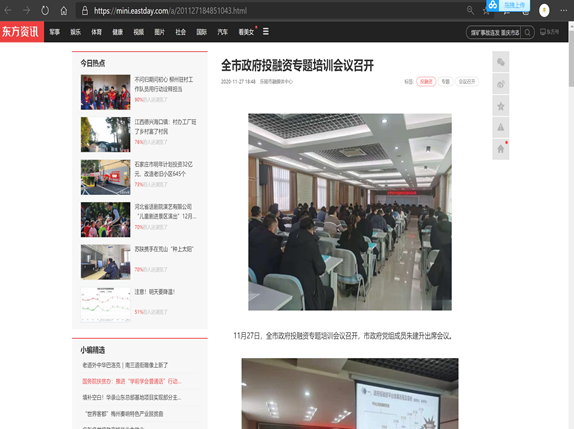Click zoom magnifier icon in address bar
This screenshot has height=429, width=574.
pyautogui.click(x=470, y=11)
